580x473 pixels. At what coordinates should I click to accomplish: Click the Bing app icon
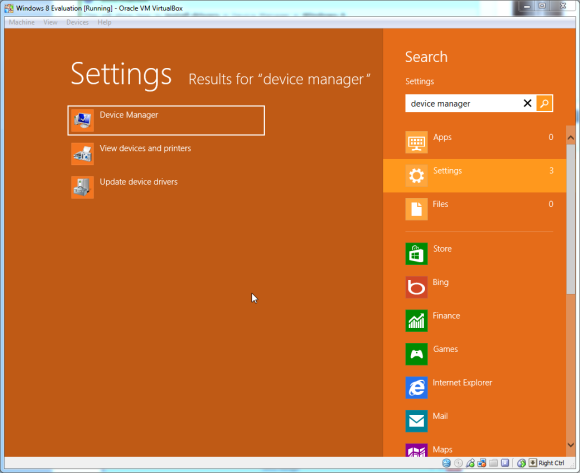click(417, 287)
